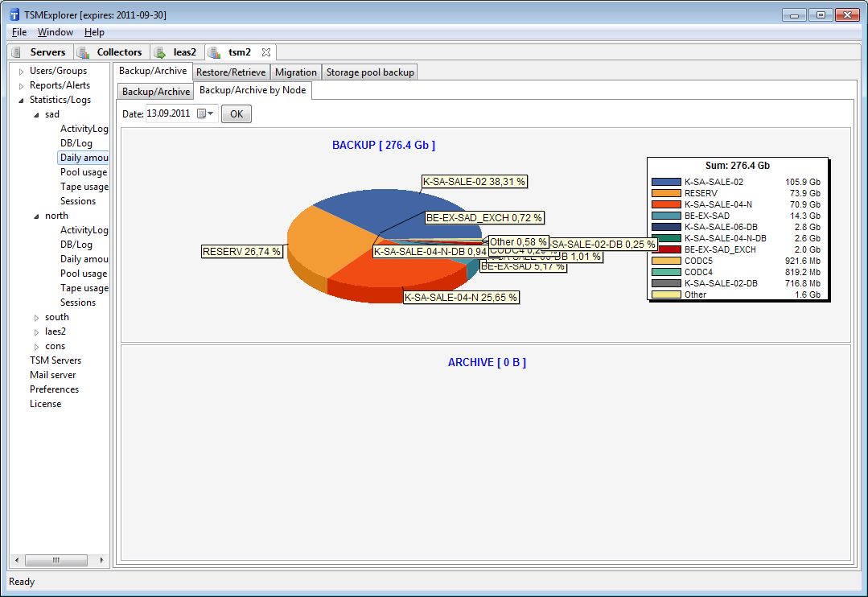Click the CODC5 legend color swatch
The image size is (868, 597).
666,261
